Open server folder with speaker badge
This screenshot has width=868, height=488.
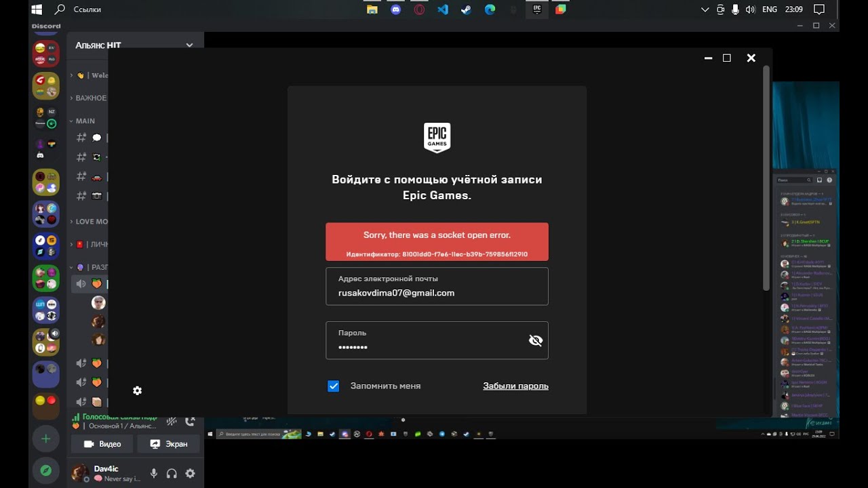[x=46, y=342]
